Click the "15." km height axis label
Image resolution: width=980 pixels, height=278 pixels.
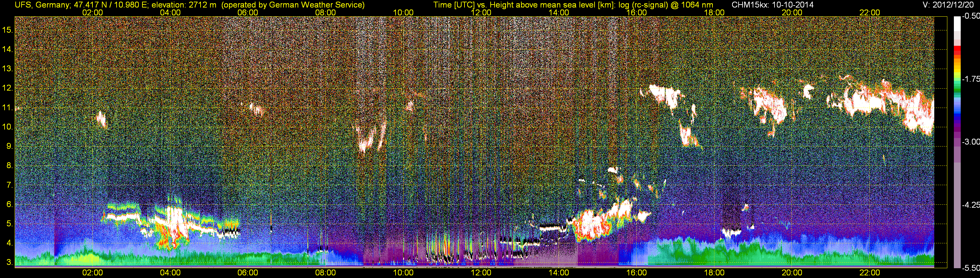pos(7,30)
